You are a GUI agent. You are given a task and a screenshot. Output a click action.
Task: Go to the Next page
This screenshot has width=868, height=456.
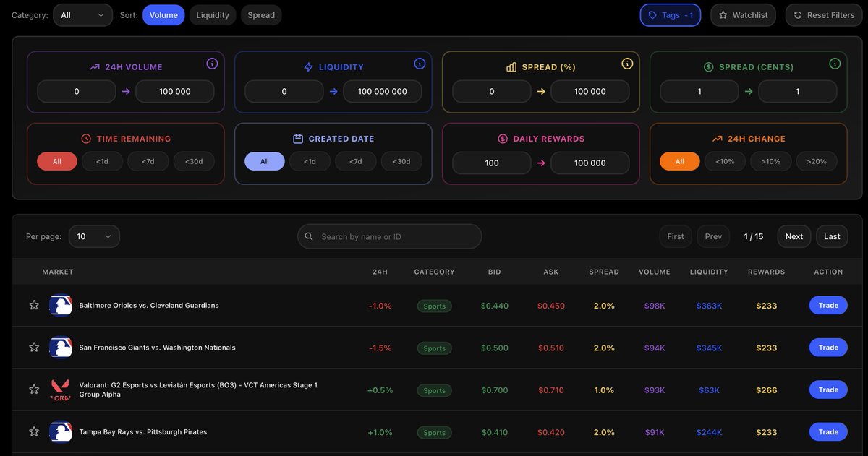coord(794,236)
